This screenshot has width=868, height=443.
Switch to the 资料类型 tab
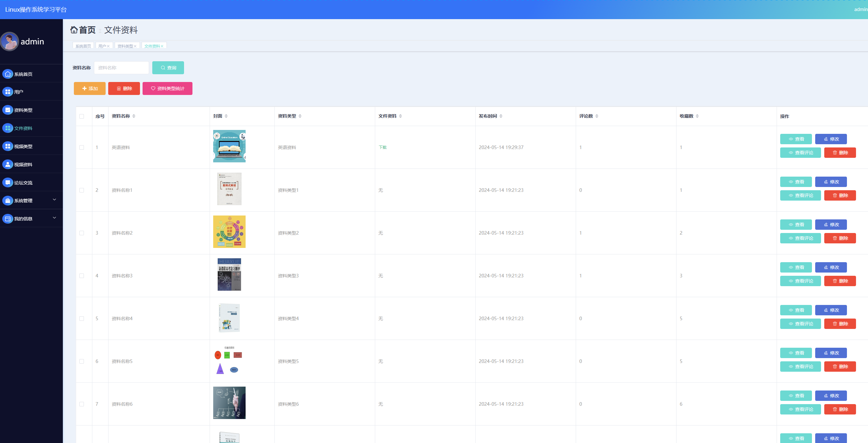pos(125,46)
